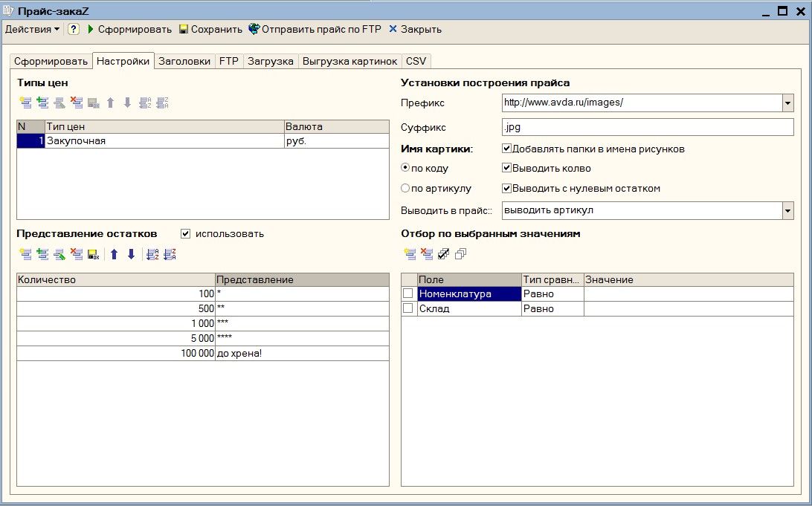This screenshot has width=812, height=506.
Task: Click выводить артикул combo field
Action: click(x=642, y=210)
